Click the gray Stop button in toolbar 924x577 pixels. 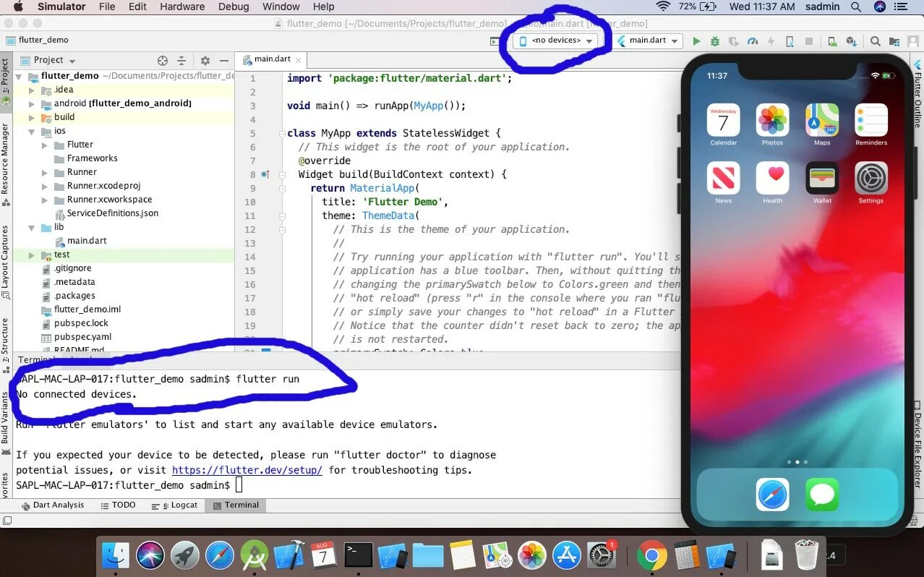[809, 41]
